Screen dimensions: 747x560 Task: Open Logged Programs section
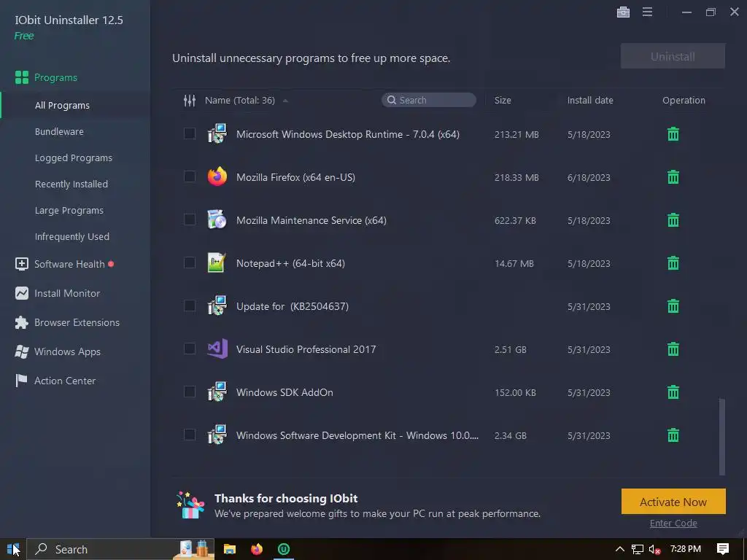point(74,157)
